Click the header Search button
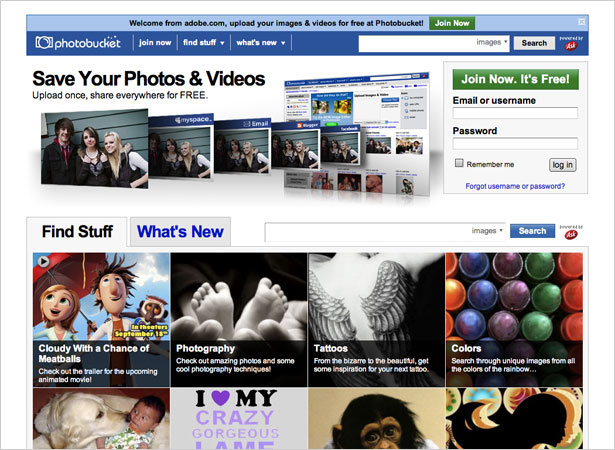Screen dimensions: 615x450 coord(534,43)
